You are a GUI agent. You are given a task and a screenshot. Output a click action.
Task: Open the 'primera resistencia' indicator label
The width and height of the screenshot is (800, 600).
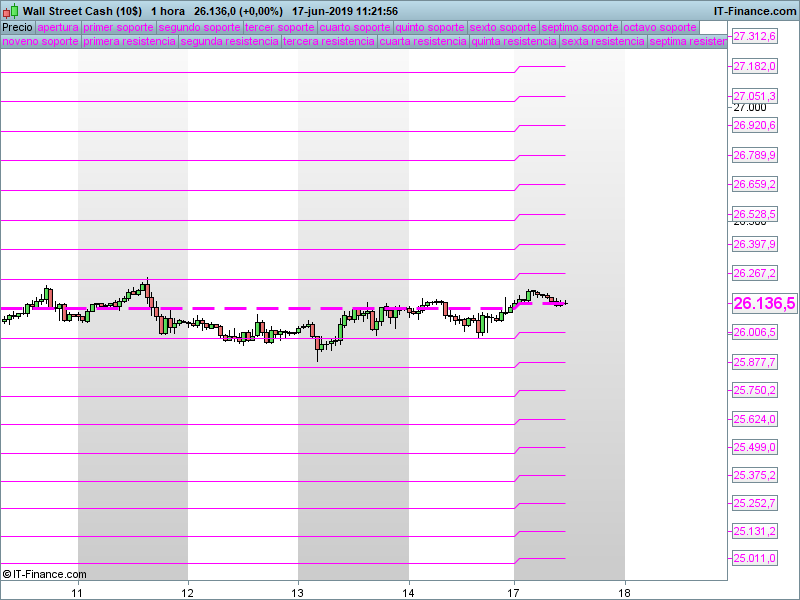[x=129, y=42]
